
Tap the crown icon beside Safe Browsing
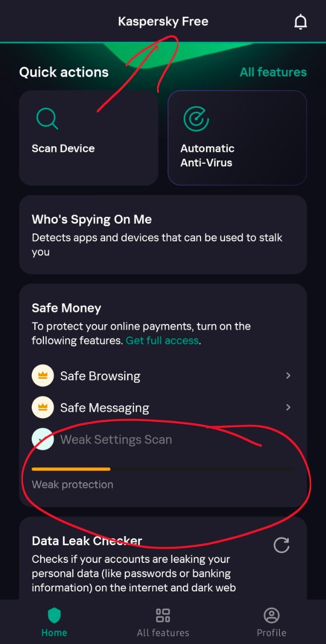pos(42,376)
